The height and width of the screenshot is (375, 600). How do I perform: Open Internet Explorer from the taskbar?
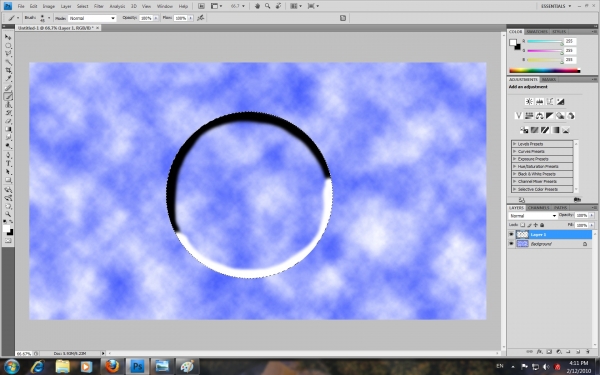(38, 366)
